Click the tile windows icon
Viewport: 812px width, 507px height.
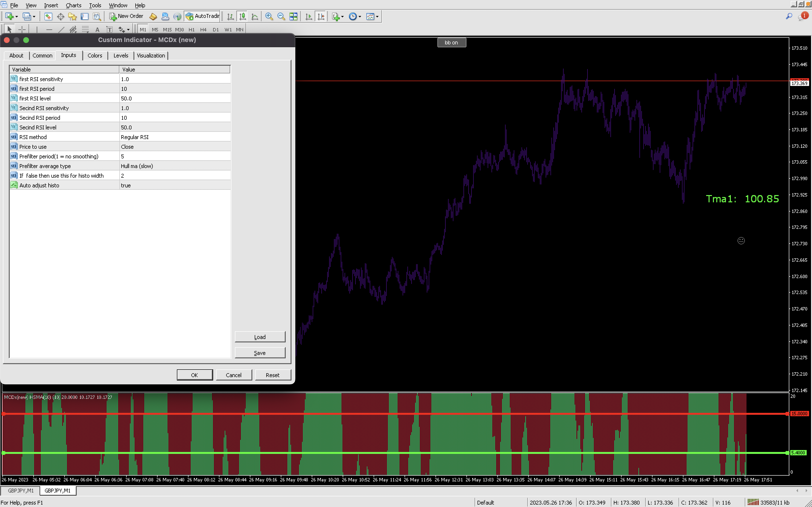coord(293,16)
